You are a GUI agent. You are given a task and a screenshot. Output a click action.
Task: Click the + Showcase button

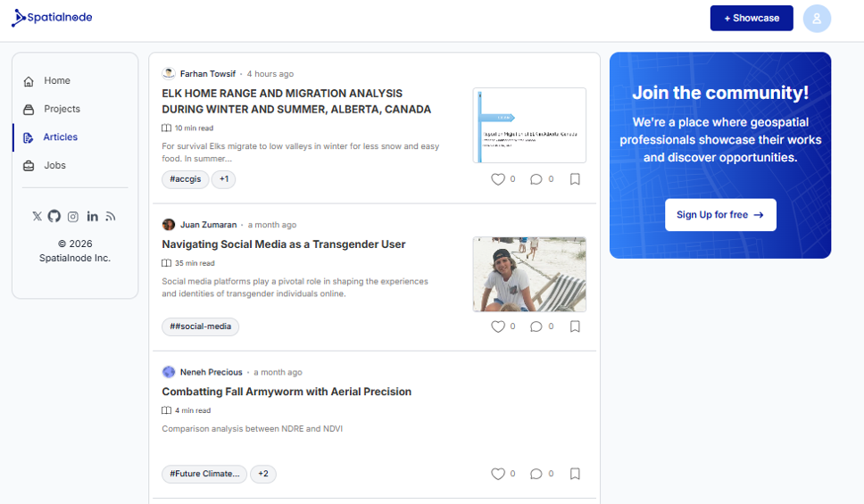pos(752,18)
